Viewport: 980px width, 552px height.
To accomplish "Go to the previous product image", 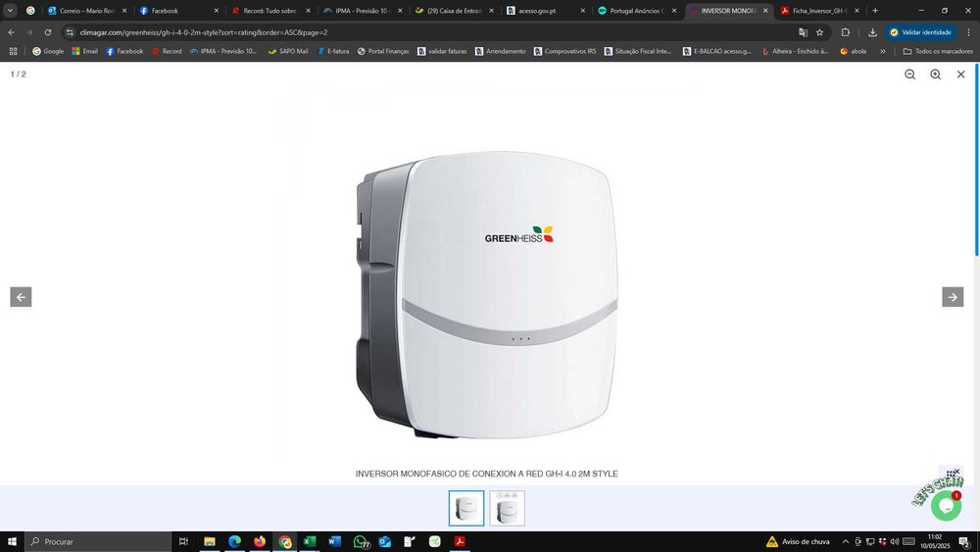I will [x=21, y=297].
